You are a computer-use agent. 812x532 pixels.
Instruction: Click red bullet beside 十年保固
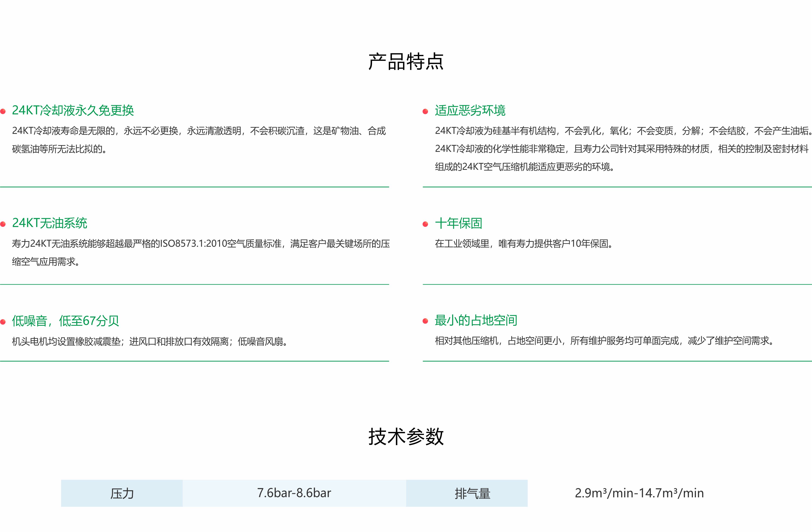click(425, 224)
